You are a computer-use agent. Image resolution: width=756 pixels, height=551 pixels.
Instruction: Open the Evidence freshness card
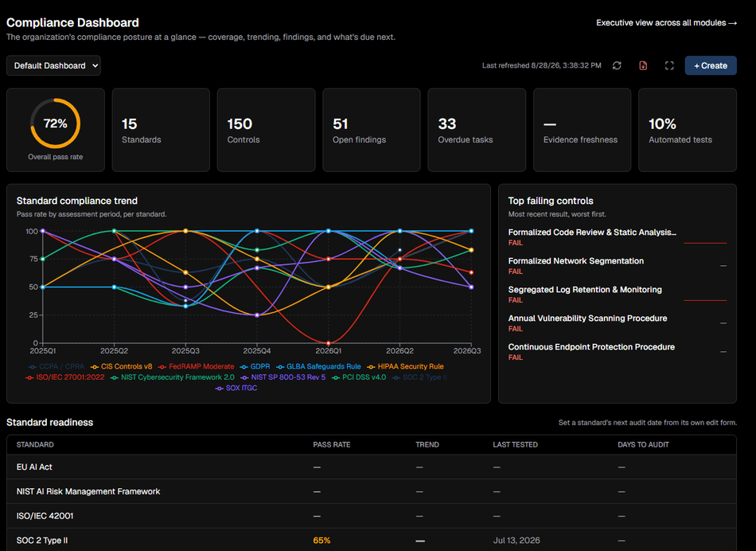click(x=582, y=130)
